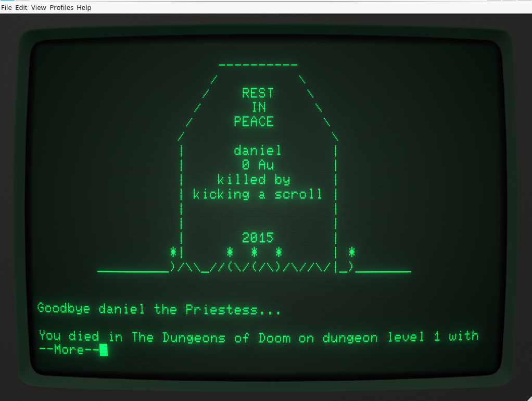Open the Edit menu
The width and height of the screenshot is (532, 401).
(21, 7)
